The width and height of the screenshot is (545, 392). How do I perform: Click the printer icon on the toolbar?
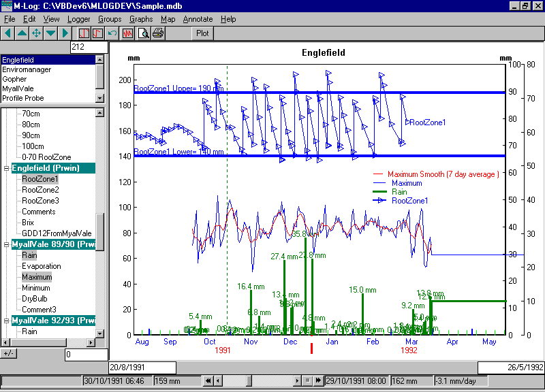click(x=158, y=33)
